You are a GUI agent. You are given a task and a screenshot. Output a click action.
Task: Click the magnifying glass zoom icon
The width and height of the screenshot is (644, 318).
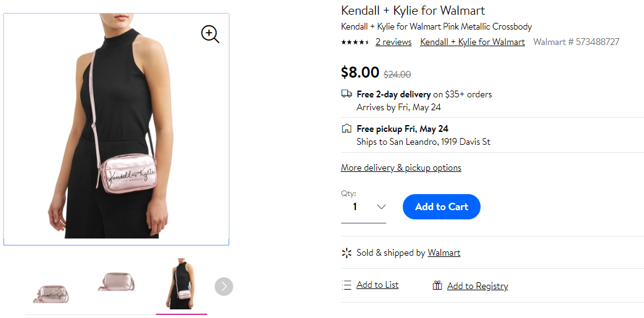tap(210, 34)
